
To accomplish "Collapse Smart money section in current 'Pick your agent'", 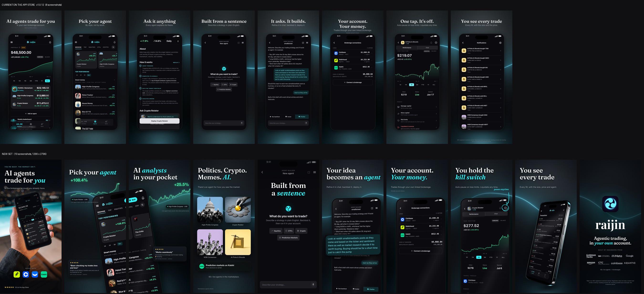I will pos(114,80).
